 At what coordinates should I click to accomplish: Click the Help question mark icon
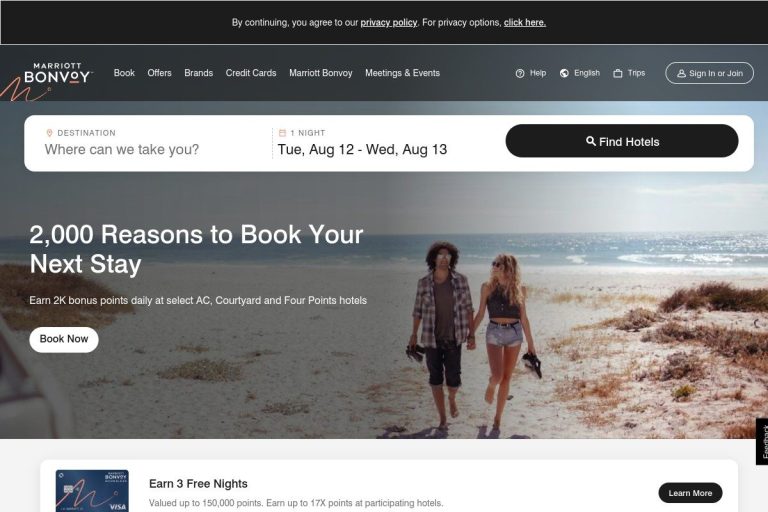point(520,73)
